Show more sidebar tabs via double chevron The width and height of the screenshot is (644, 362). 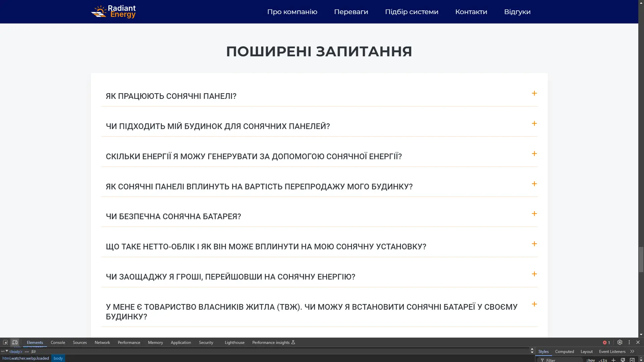[632, 351]
